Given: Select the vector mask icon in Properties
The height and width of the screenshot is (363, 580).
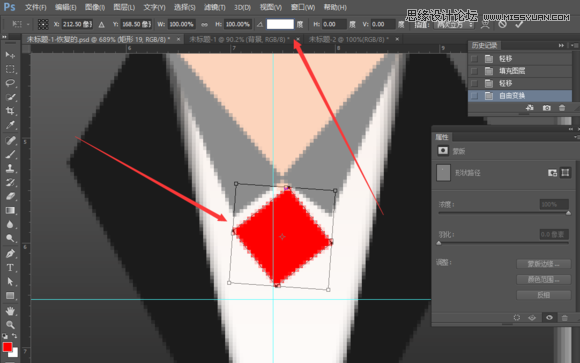Looking at the screenshot, I should pos(565,173).
